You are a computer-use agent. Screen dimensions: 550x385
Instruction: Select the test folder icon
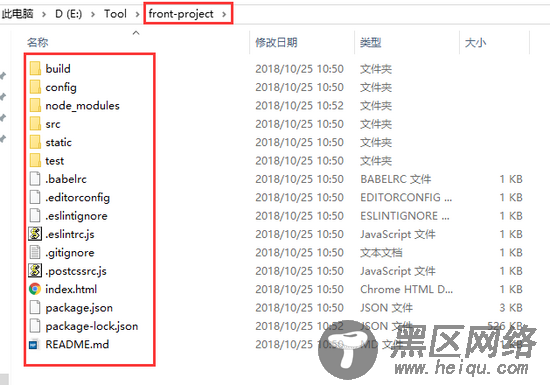point(35,161)
